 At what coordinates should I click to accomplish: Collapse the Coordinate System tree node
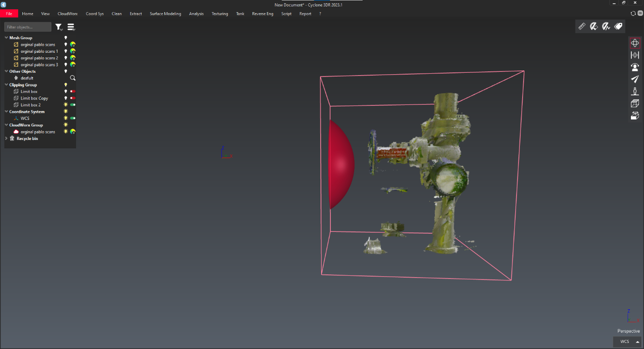(7, 112)
